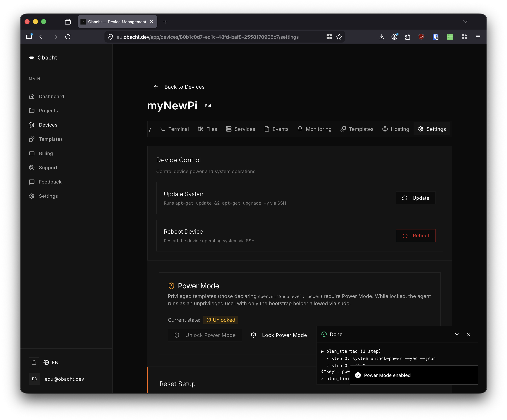Open the tab overview icon in title bar

(x=68, y=22)
